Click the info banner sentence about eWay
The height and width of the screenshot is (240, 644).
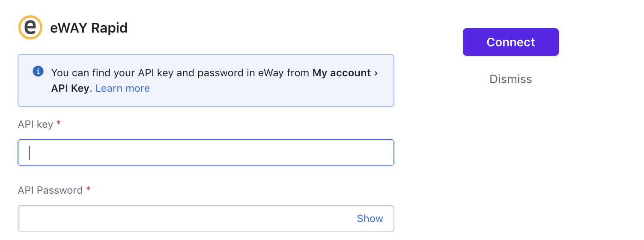click(215, 81)
